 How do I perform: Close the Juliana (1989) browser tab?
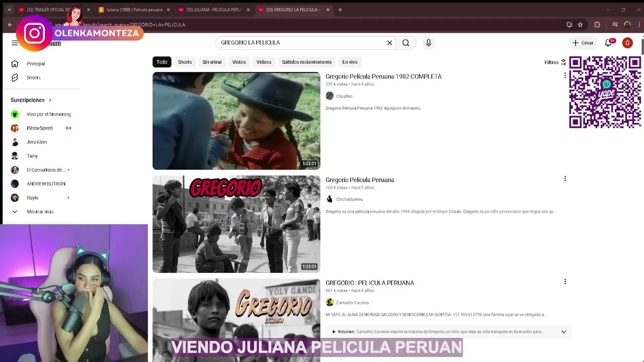(x=168, y=10)
